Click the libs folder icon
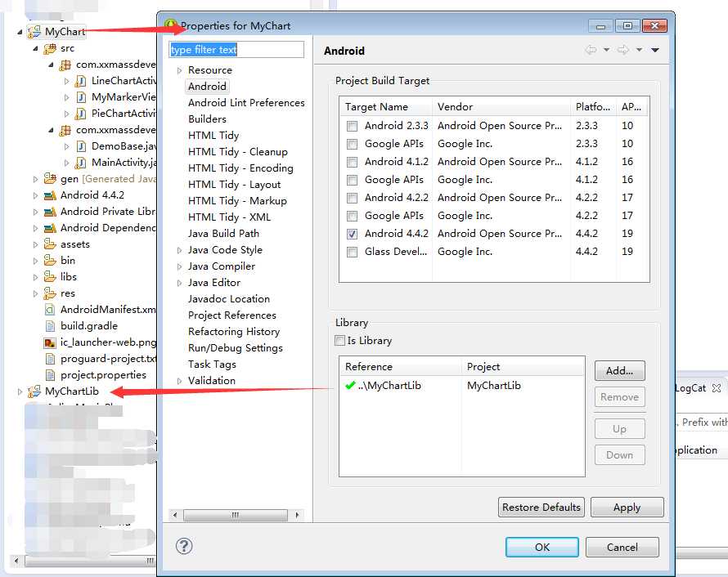Image resolution: width=728 pixels, height=577 pixels. point(50,277)
